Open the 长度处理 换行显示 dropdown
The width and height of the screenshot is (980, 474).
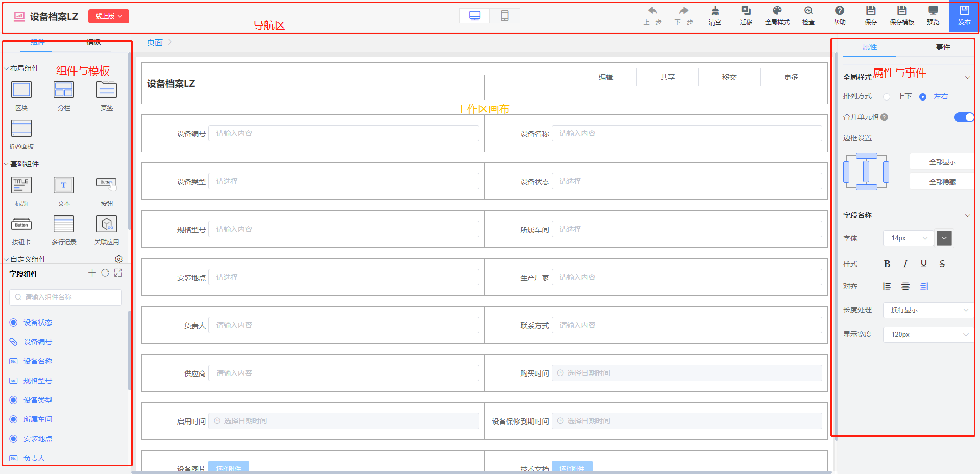928,310
